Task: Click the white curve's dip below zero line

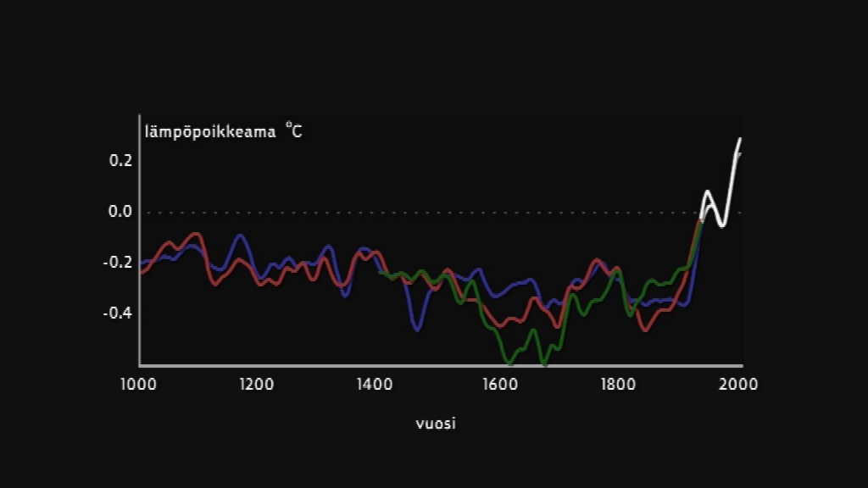Action: point(721,225)
